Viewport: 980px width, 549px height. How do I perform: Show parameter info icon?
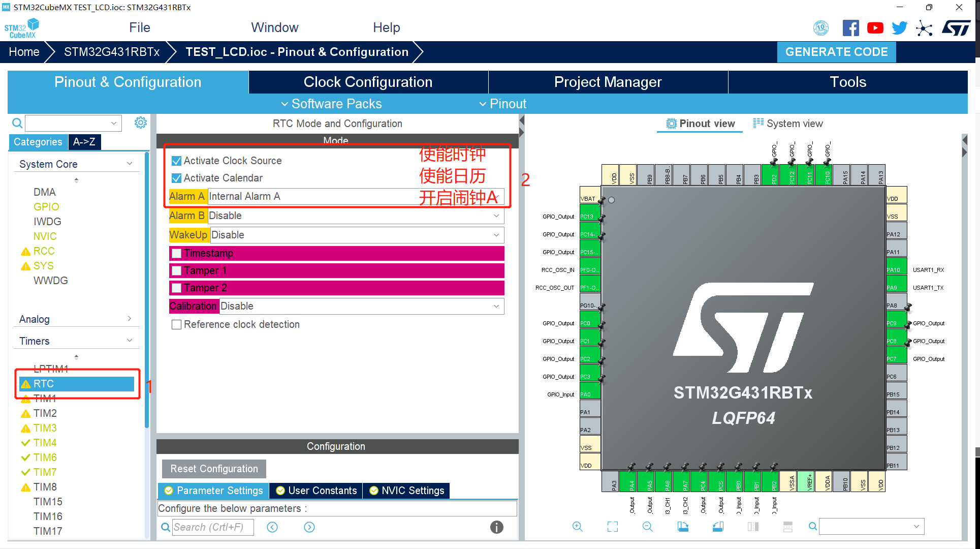(497, 527)
